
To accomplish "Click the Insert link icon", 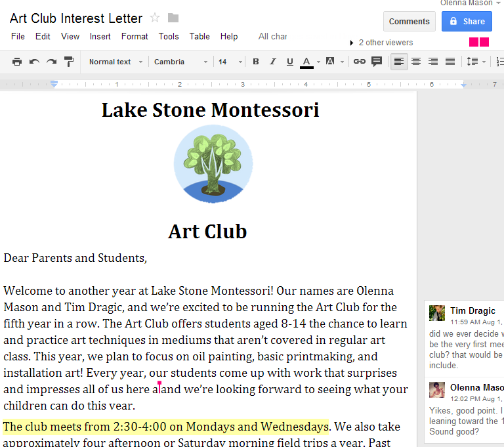I will (x=359, y=62).
